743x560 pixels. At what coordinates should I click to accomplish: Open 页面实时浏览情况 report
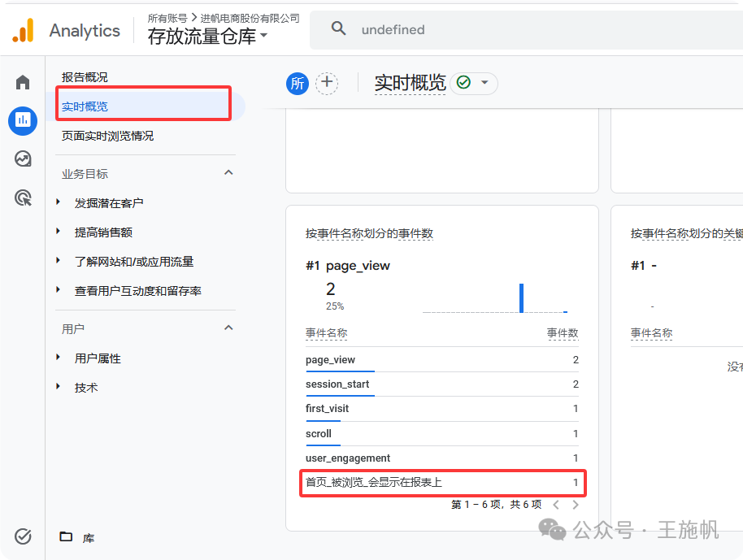click(107, 136)
